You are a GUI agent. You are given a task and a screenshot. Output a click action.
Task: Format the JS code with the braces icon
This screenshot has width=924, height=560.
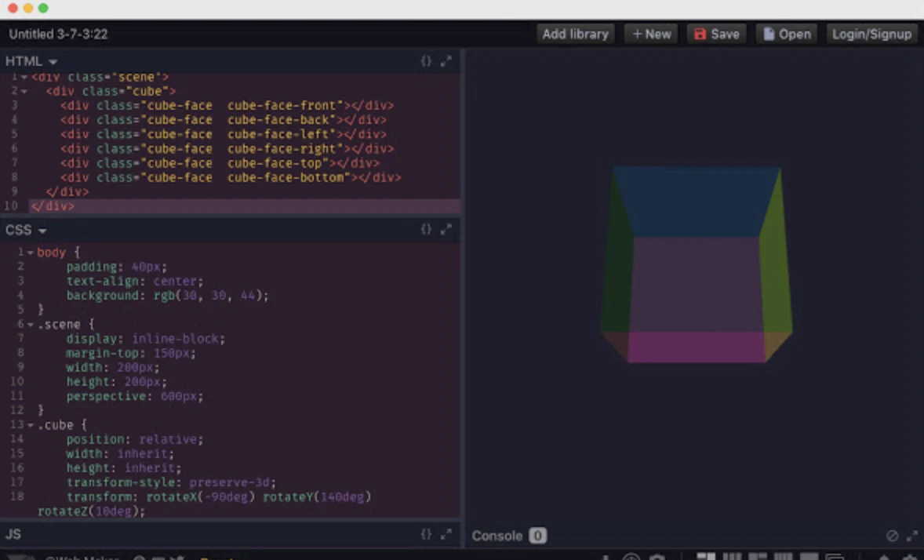425,534
